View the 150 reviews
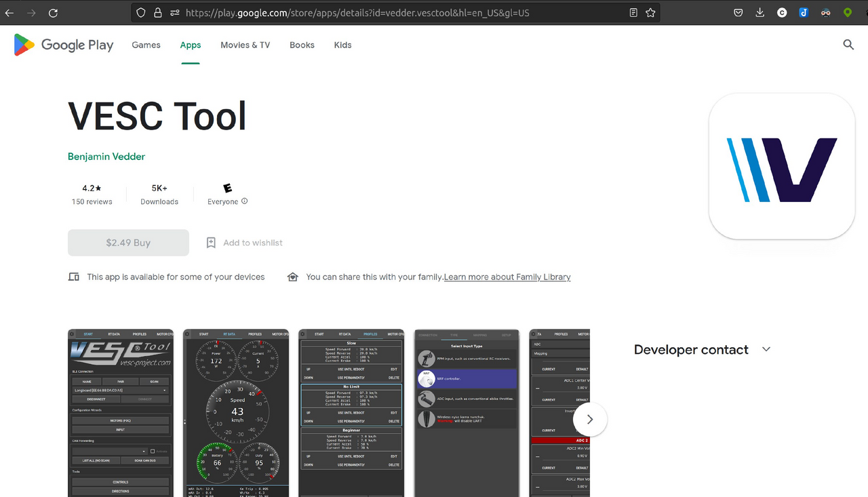The height and width of the screenshot is (497, 868). (x=92, y=202)
